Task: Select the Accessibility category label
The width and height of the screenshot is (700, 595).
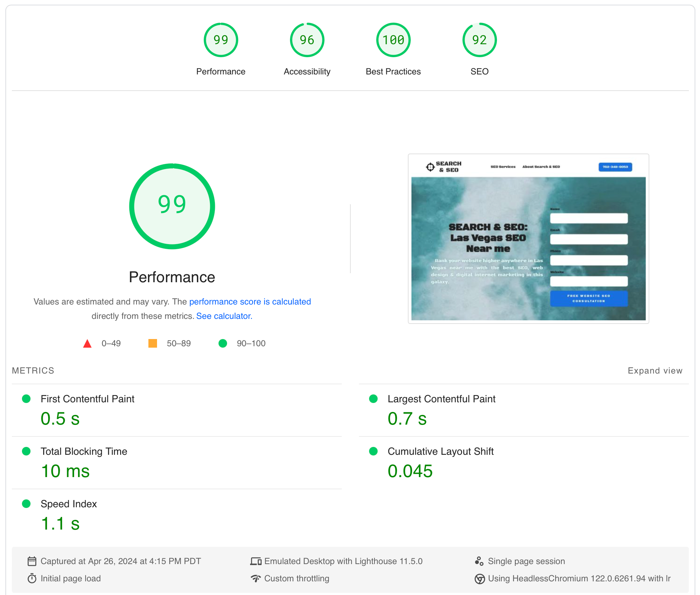Action: point(307,72)
